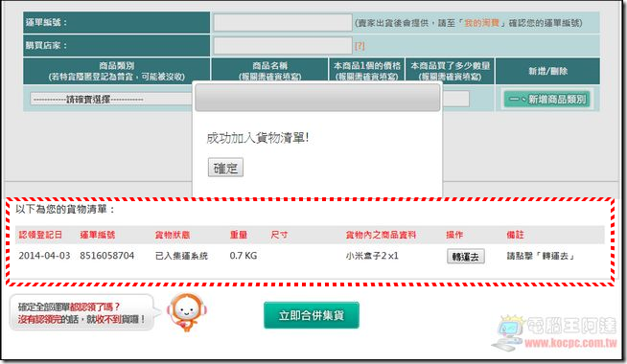Click the 運單編號 column header in list
This screenshot has height=364, width=627.
point(98,235)
